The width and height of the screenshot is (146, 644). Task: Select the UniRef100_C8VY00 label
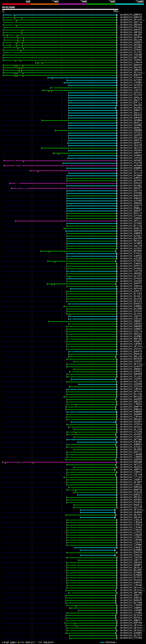click(131, 349)
